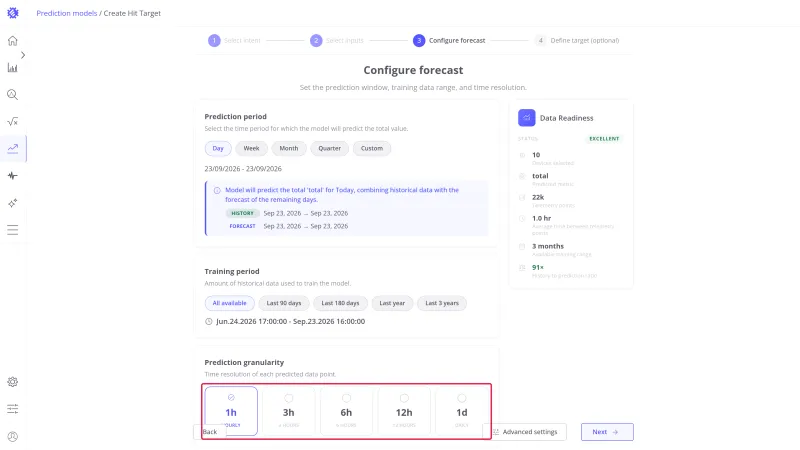Click the '1.0 hr' readiness value

coord(541,218)
